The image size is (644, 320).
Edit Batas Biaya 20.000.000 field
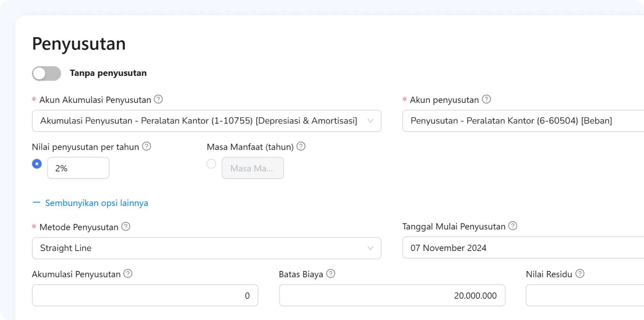point(392,295)
